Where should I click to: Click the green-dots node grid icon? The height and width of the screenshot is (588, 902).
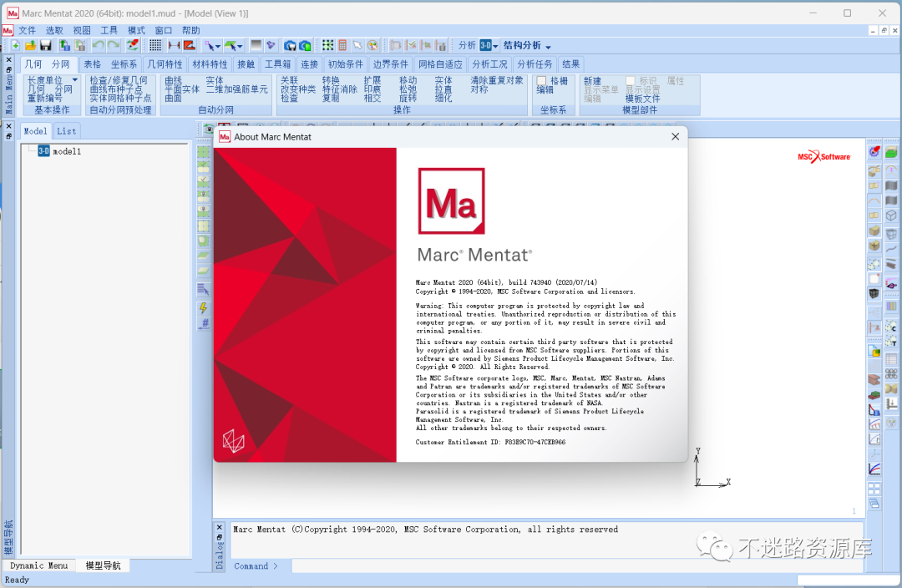coord(328,45)
